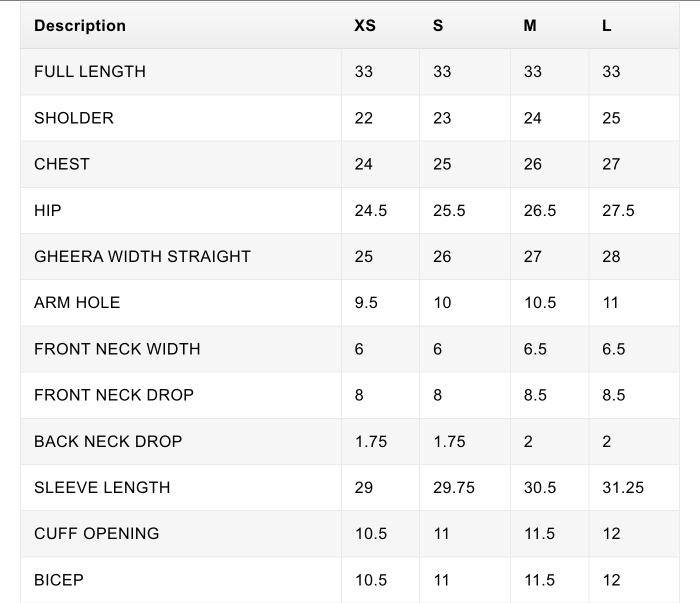
Task: Select the L size column header
Action: (x=606, y=25)
